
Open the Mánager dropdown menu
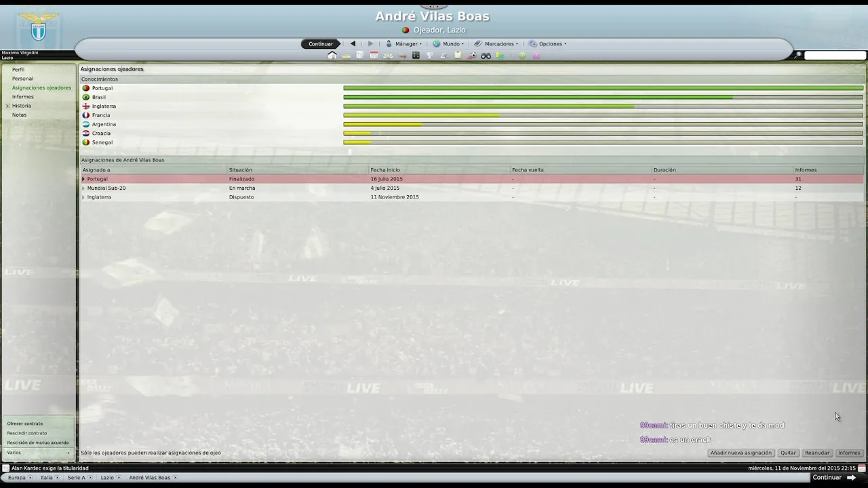click(x=403, y=43)
